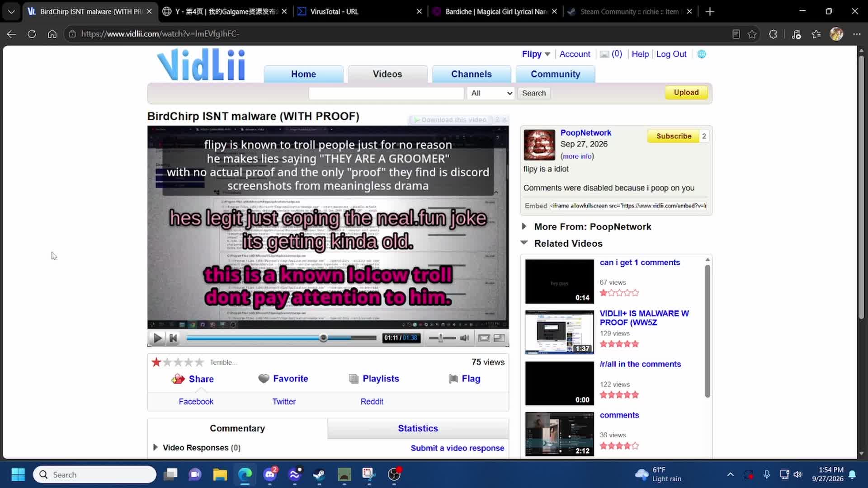This screenshot has width=868, height=488.
Task: Open the inbox envelope icon
Action: 604,54
